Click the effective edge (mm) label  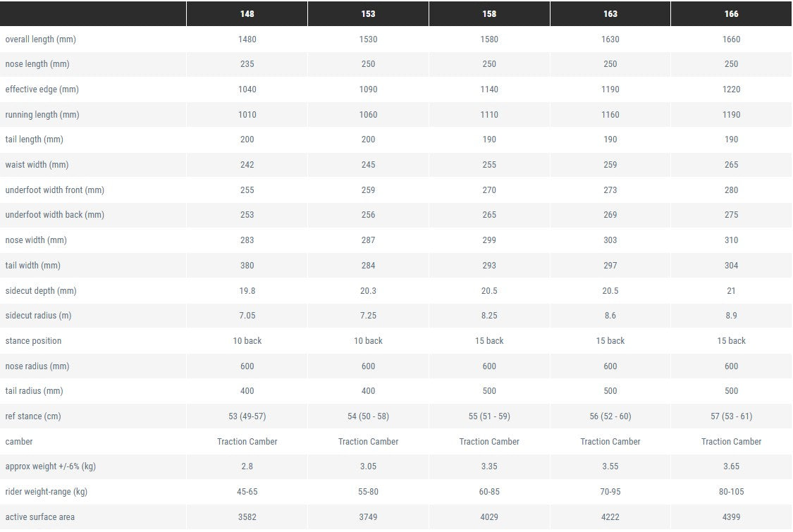point(42,89)
